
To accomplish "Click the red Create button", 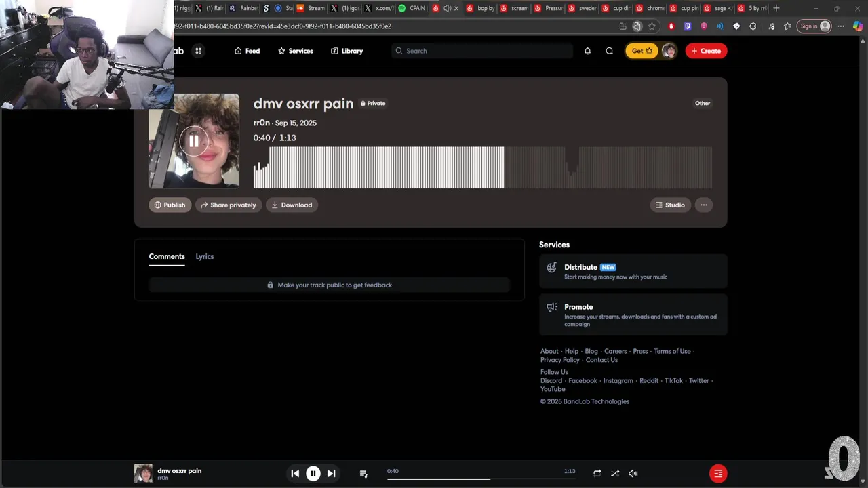I will point(706,51).
